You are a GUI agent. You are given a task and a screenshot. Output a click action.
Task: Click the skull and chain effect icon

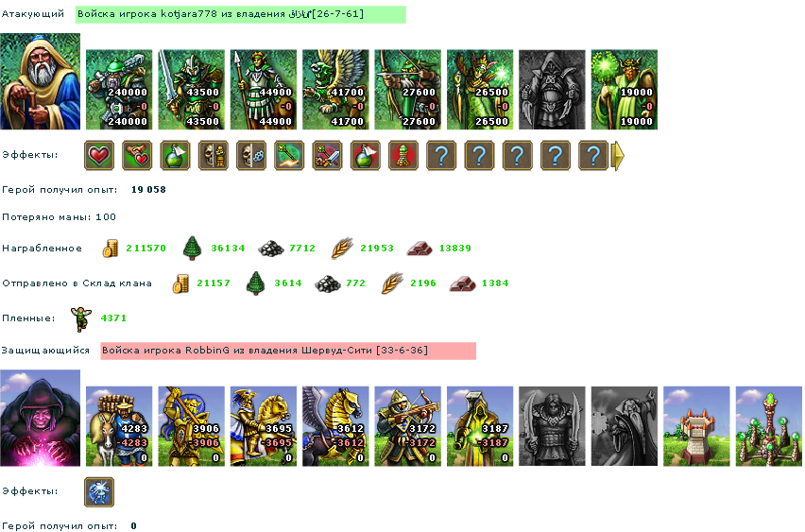pyautogui.click(x=251, y=155)
